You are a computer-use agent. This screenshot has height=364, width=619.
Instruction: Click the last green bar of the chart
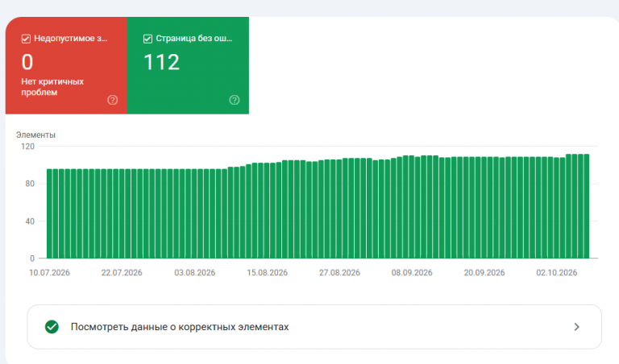coord(587,206)
